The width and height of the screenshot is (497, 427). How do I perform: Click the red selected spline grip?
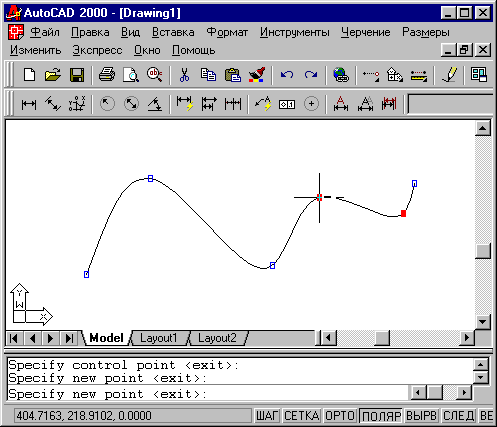403,213
